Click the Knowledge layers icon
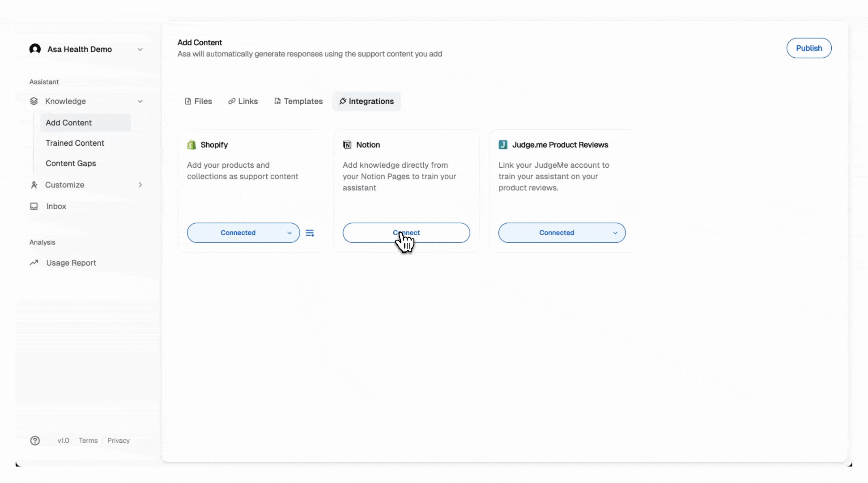Viewport: 868px width, 483px height. (x=34, y=102)
